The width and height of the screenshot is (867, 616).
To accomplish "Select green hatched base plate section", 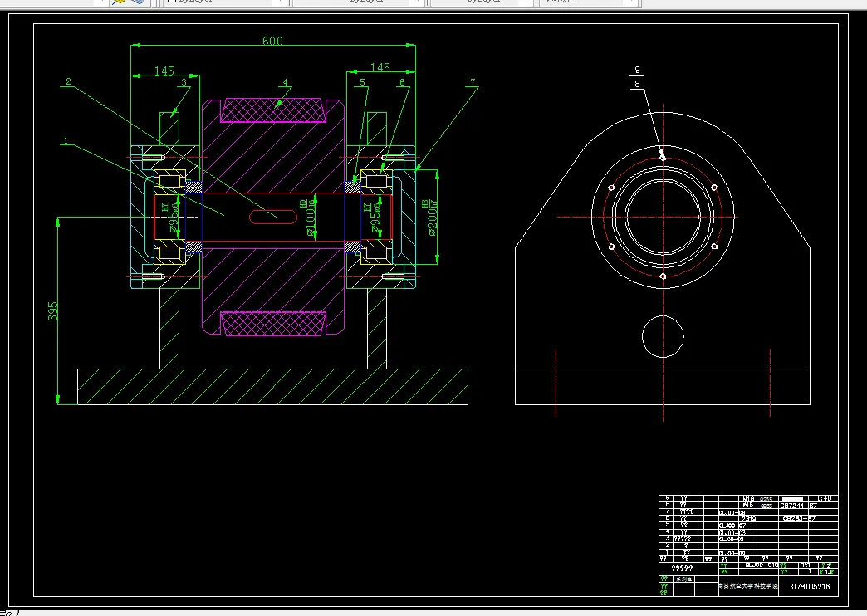I will click(x=272, y=387).
